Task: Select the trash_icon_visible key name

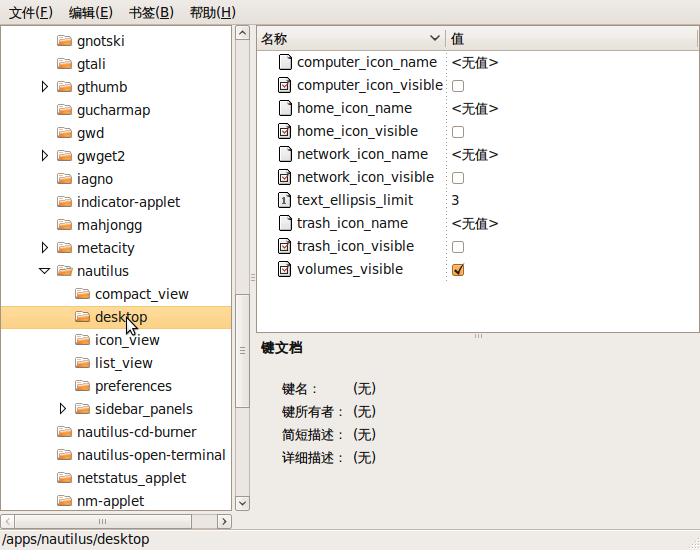Action: point(355,246)
